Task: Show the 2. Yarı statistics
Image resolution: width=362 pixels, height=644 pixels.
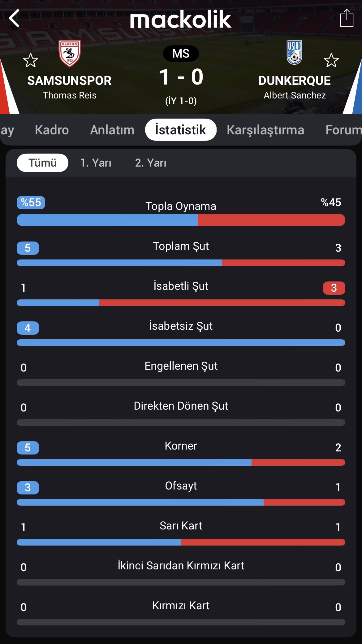Action: coord(151,163)
